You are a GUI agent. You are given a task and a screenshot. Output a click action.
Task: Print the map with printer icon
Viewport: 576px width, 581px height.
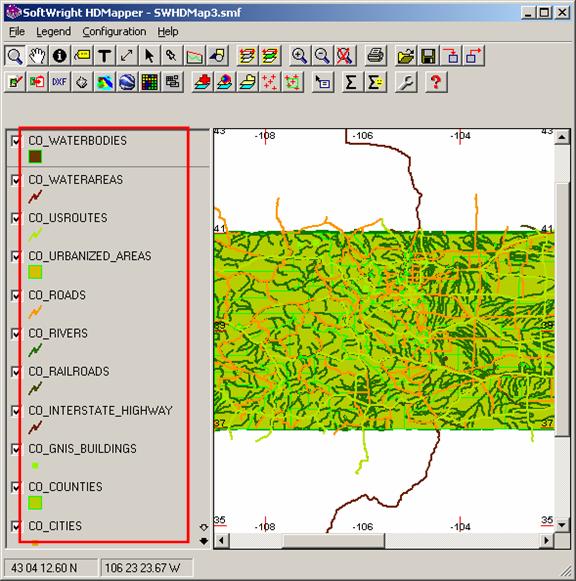pyautogui.click(x=375, y=56)
